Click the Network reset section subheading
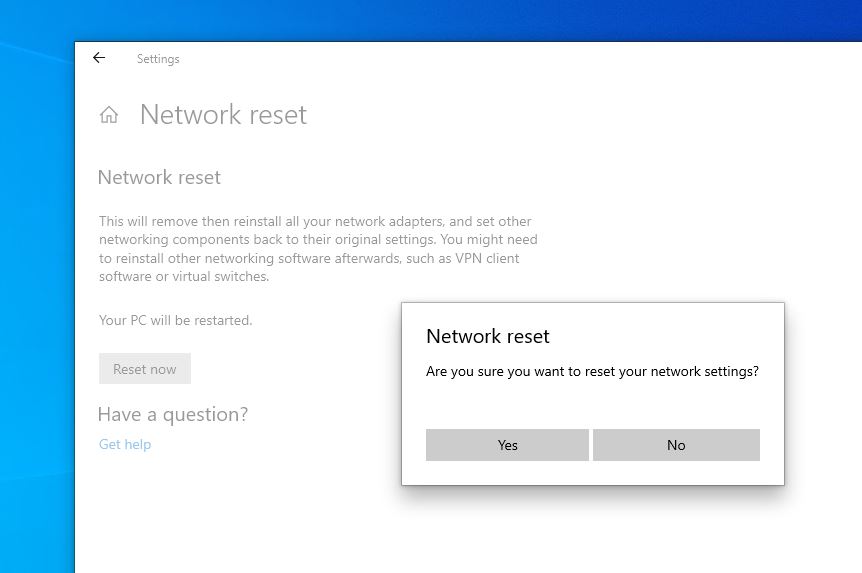 click(159, 178)
